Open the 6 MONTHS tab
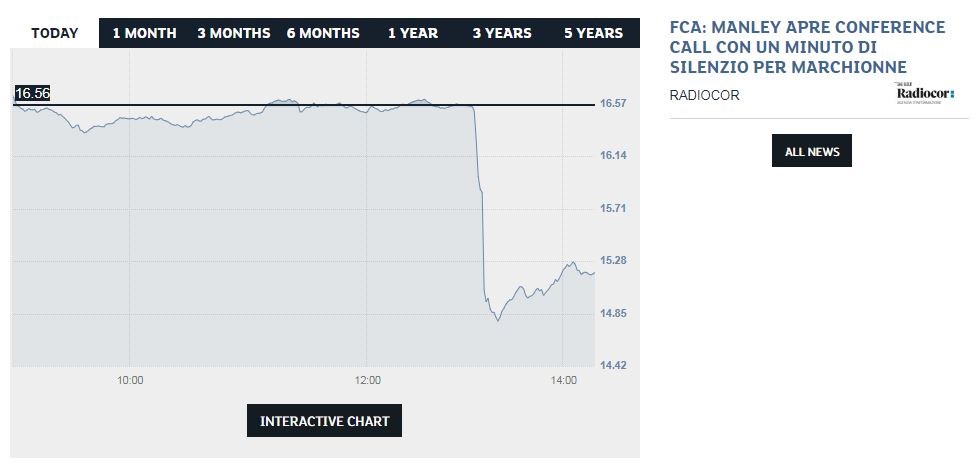 (x=323, y=33)
